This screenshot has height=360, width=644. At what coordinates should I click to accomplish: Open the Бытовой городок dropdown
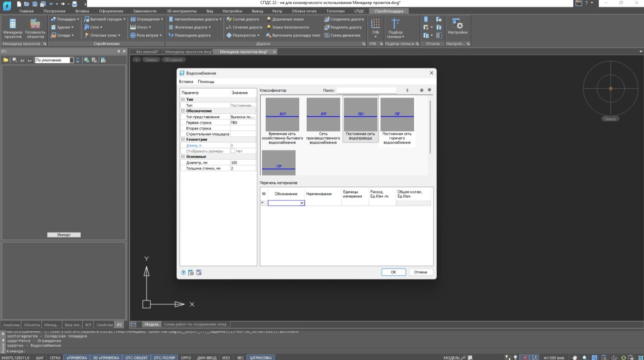point(105,19)
